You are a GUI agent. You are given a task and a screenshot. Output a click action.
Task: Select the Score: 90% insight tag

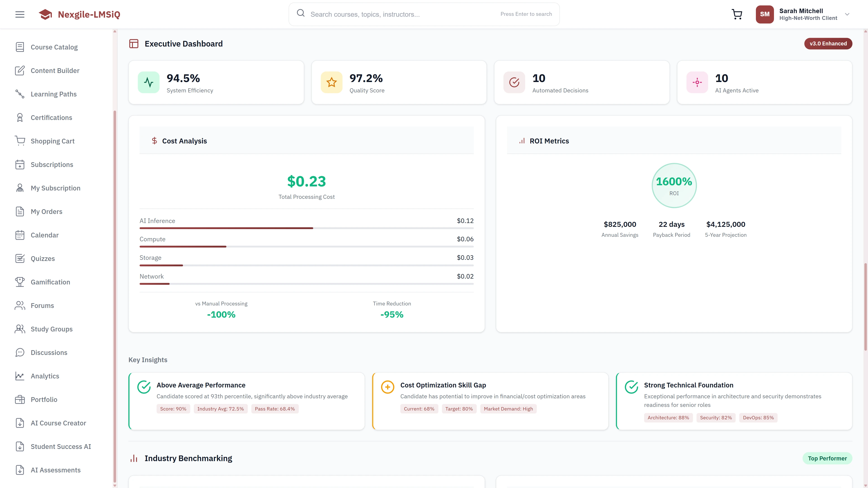(x=173, y=408)
